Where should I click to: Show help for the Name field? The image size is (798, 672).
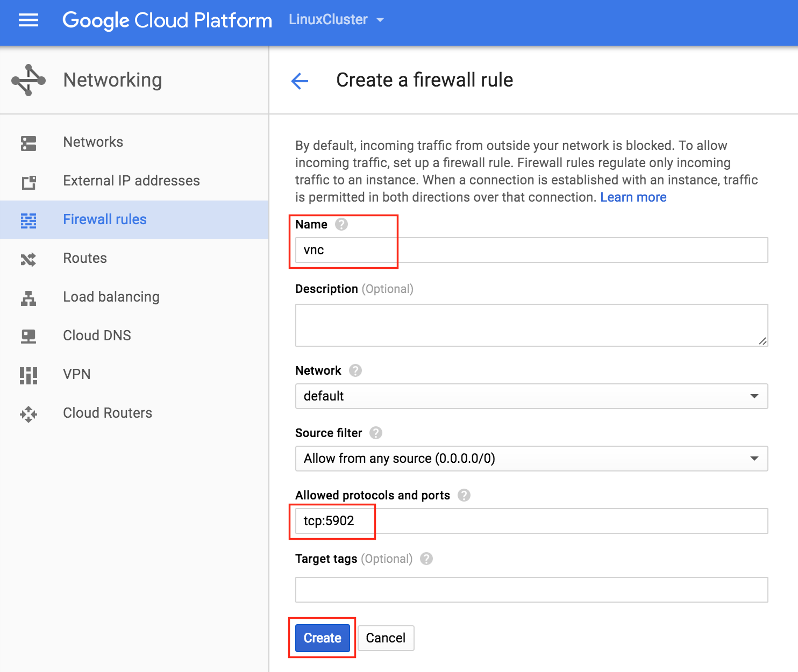[341, 224]
